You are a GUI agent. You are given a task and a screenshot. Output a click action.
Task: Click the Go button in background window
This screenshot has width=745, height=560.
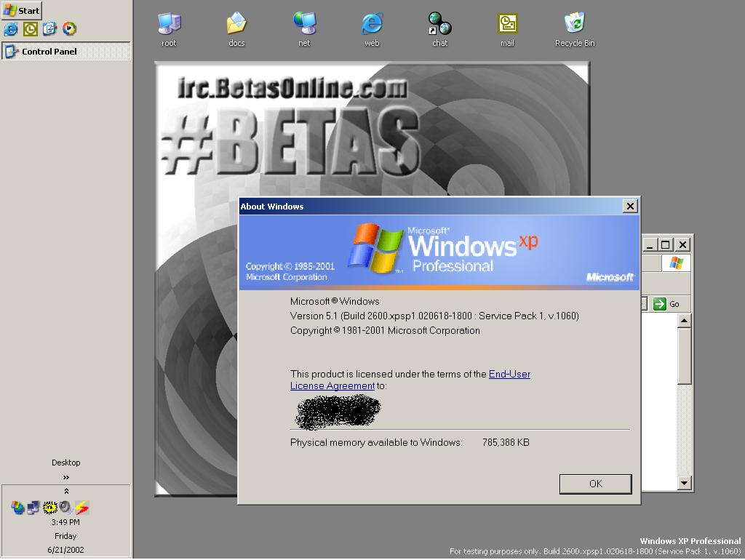pos(666,304)
